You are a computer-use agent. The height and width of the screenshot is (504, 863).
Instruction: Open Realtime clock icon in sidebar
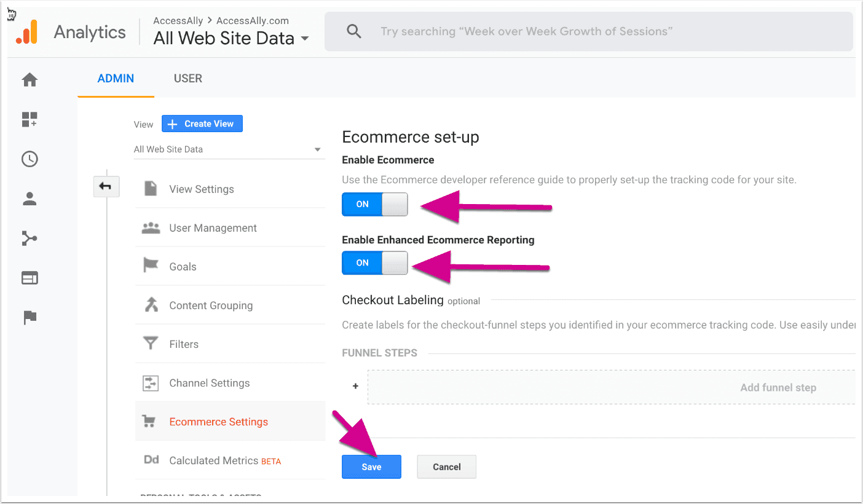point(30,159)
